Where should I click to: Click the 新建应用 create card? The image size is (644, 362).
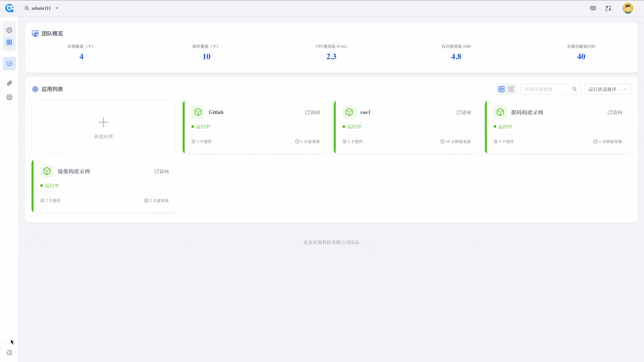tap(103, 127)
